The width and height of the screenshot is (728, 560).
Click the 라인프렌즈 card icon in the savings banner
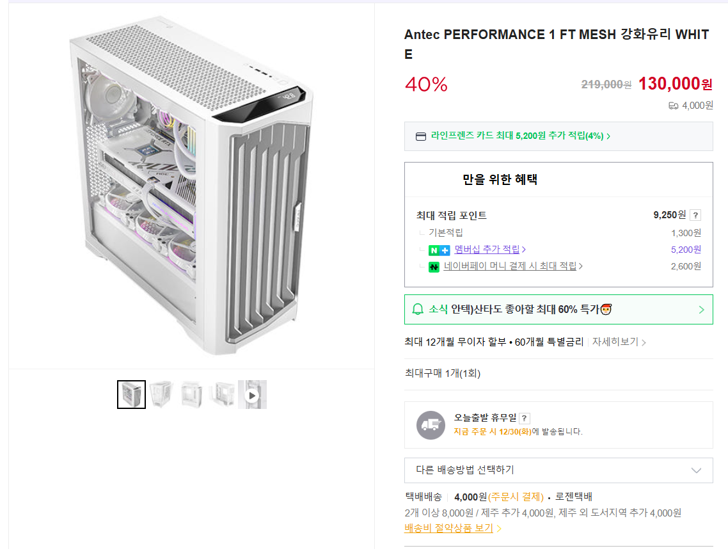coord(420,136)
